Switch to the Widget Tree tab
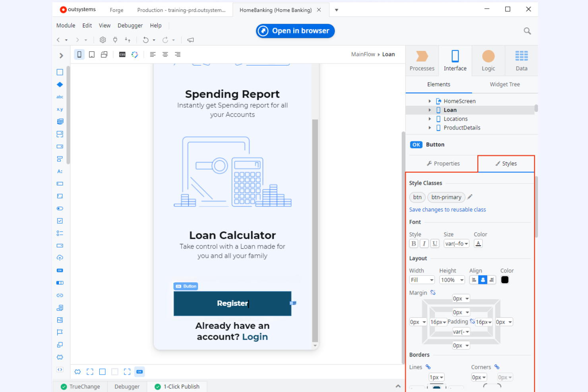Image resolution: width=588 pixels, height=392 pixels. (x=505, y=84)
